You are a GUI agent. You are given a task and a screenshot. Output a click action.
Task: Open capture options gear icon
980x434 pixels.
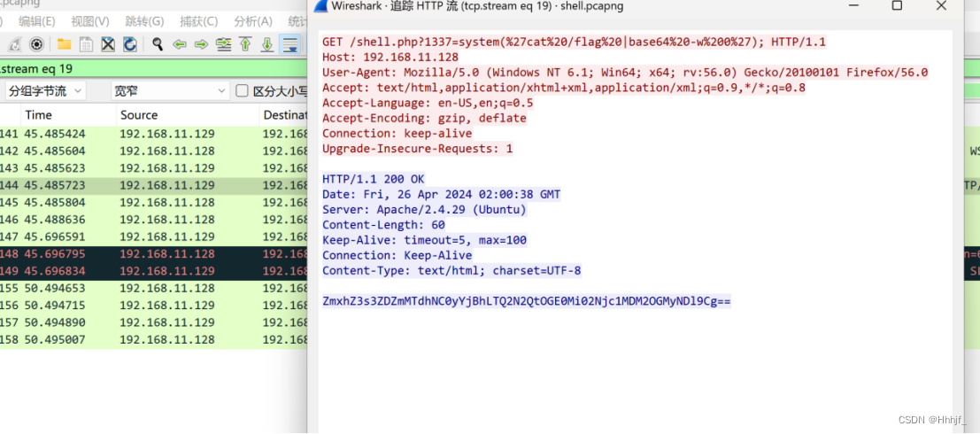pyautogui.click(x=36, y=44)
